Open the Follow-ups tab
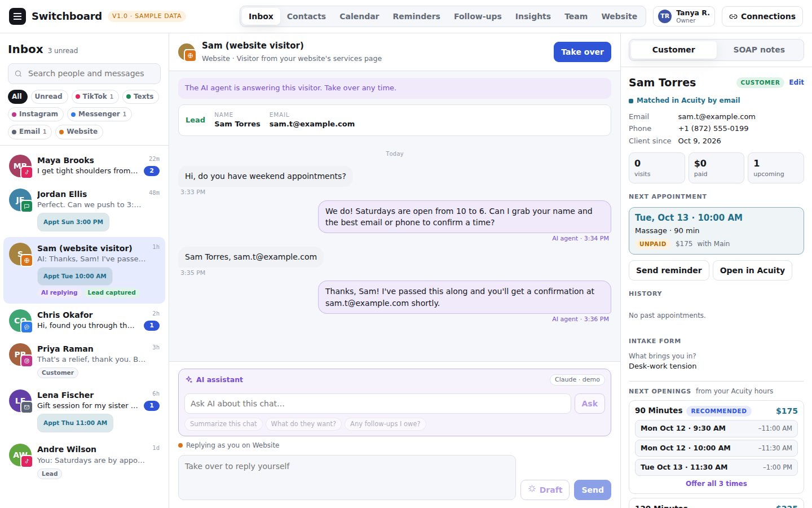The image size is (812, 508). click(478, 16)
